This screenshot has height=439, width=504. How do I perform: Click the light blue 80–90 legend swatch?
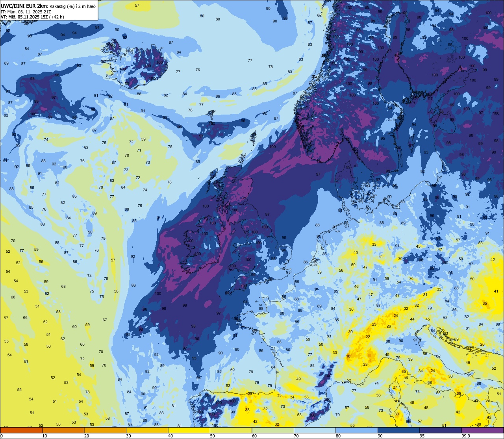pyautogui.click(x=357, y=430)
